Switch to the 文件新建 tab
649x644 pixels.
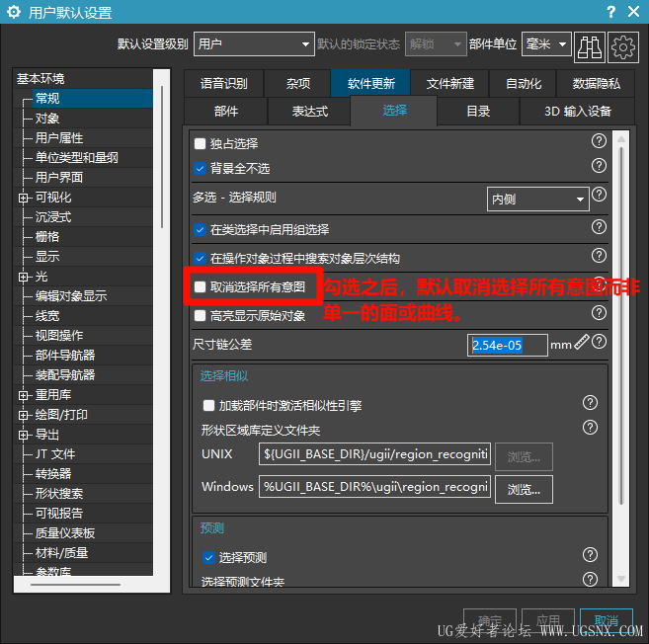click(x=449, y=83)
